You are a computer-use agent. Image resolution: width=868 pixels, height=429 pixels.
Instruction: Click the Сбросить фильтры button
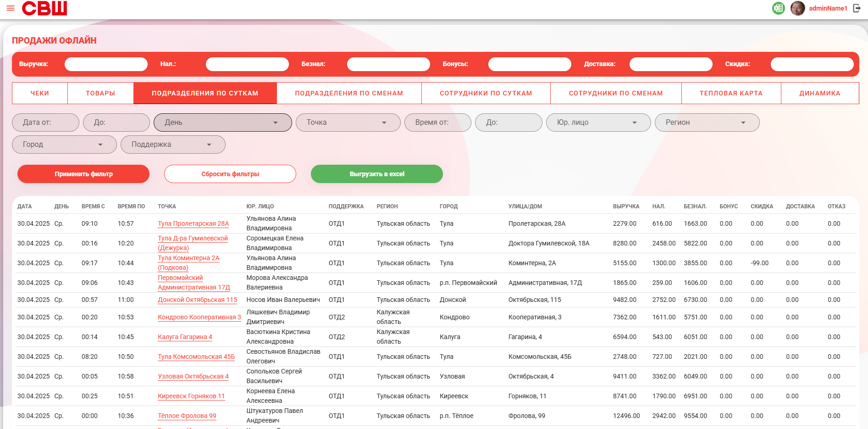[x=230, y=174]
